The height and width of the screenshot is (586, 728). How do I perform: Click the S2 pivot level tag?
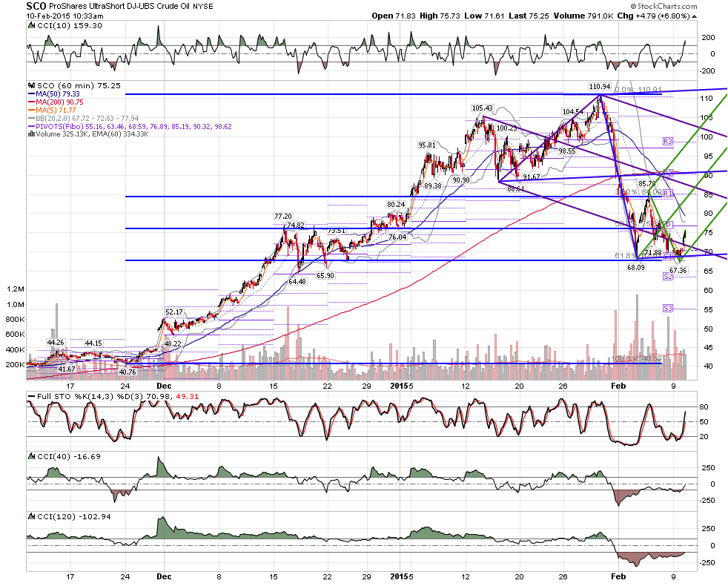point(668,277)
